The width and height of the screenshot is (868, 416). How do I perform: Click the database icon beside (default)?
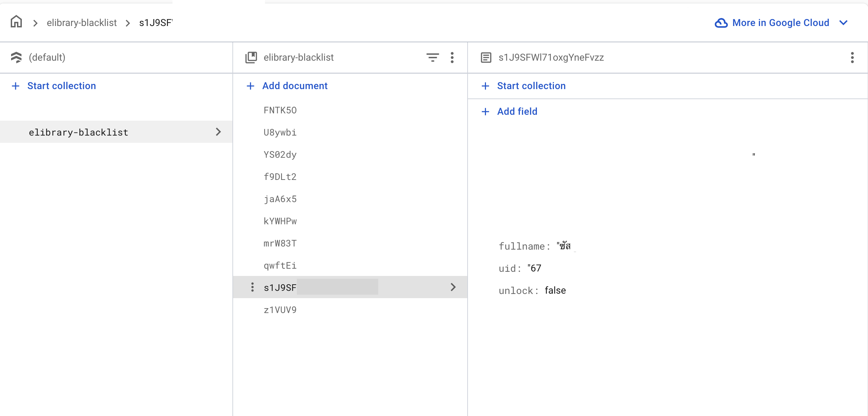click(x=16, y=57)
